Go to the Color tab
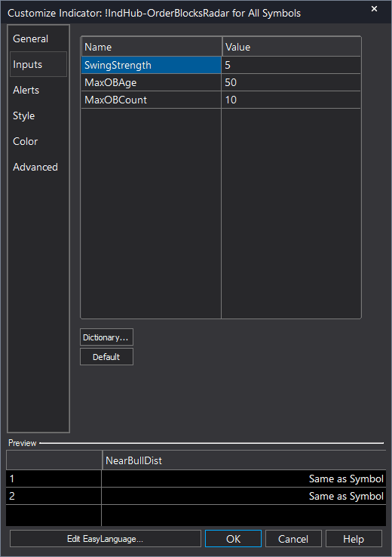392x557 pixels. pyautogui.click(x=38, y=141)
